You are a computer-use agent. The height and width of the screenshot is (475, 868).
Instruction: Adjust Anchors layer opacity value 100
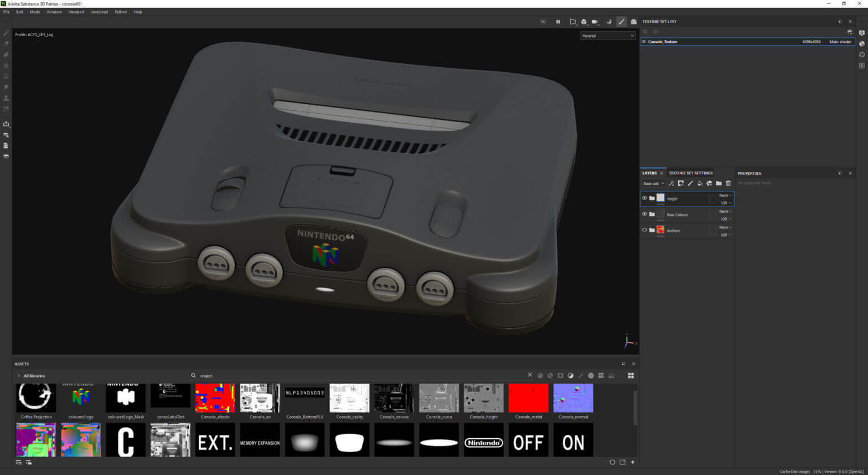(x=726, y=234)
